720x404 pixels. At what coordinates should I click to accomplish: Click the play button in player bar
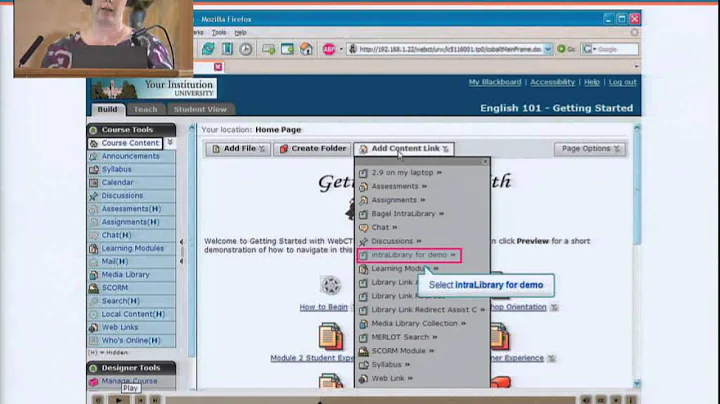(118, 400)
